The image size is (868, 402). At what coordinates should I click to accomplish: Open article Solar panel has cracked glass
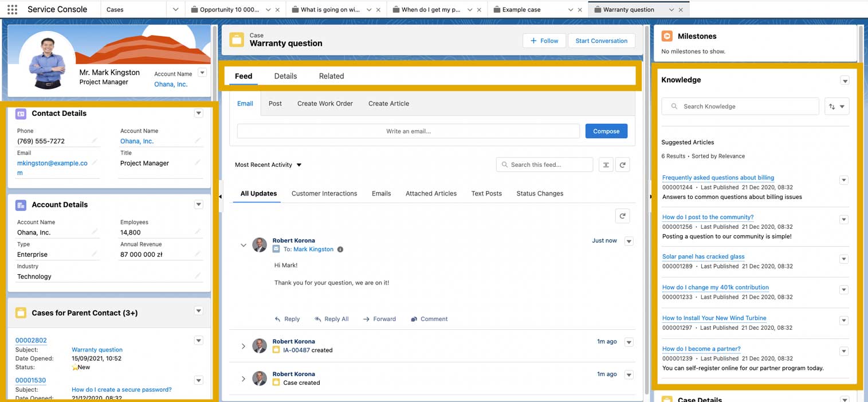click(703, 256)
